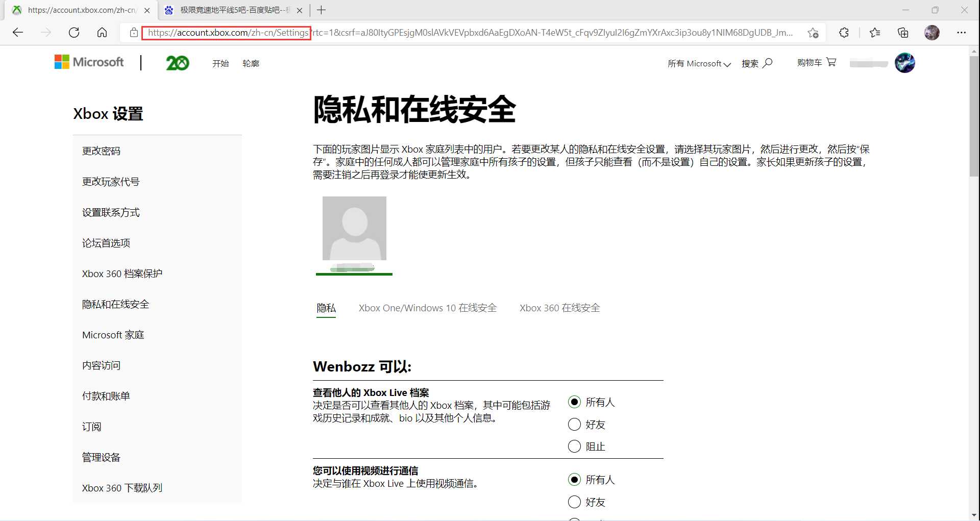This screenshot has height=521, width=980.
Task: Switch to the 百度贴吧 browser tab
Action: (x=232, y=10)
